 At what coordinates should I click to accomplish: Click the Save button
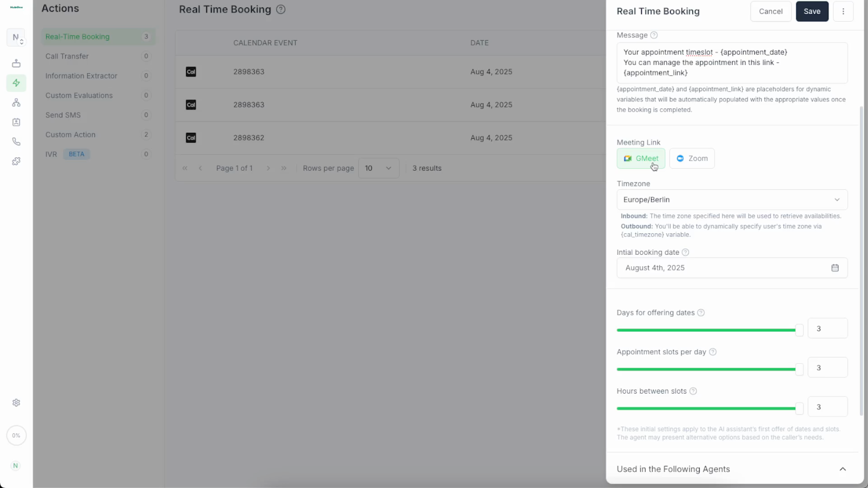click(812, 11)
